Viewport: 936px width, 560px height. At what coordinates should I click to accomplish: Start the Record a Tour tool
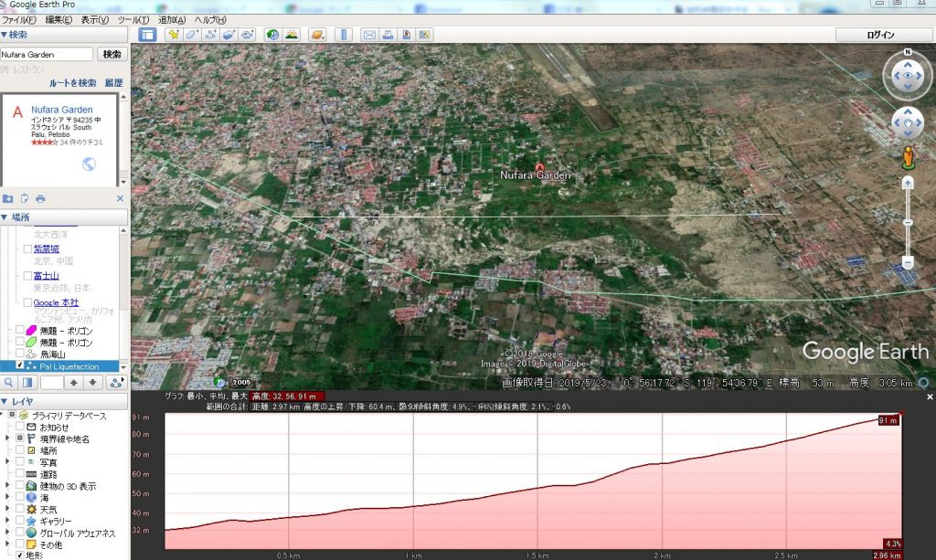click(x=248, y=35)
